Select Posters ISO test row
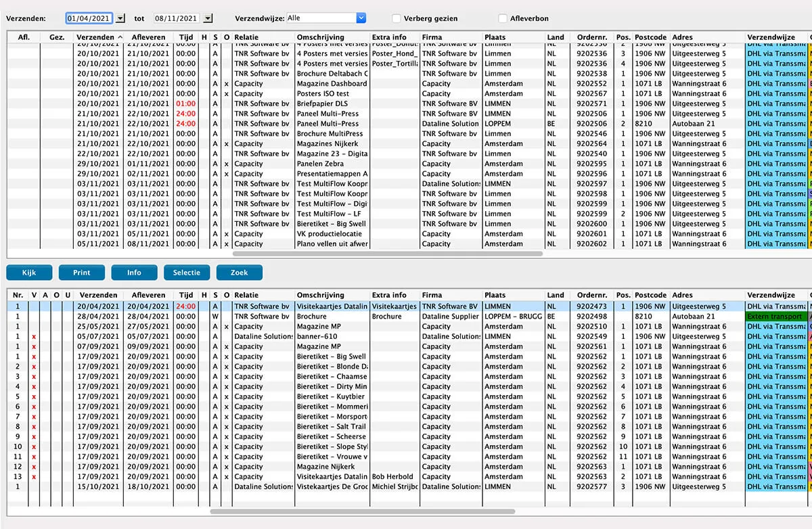 [409, 94]
